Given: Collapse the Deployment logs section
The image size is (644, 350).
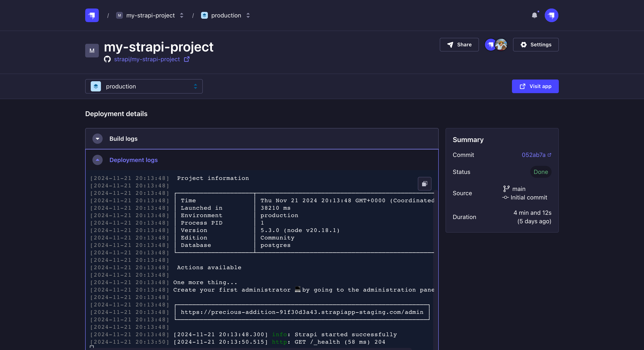Looking at the screenshot, I should pos(98,160).
